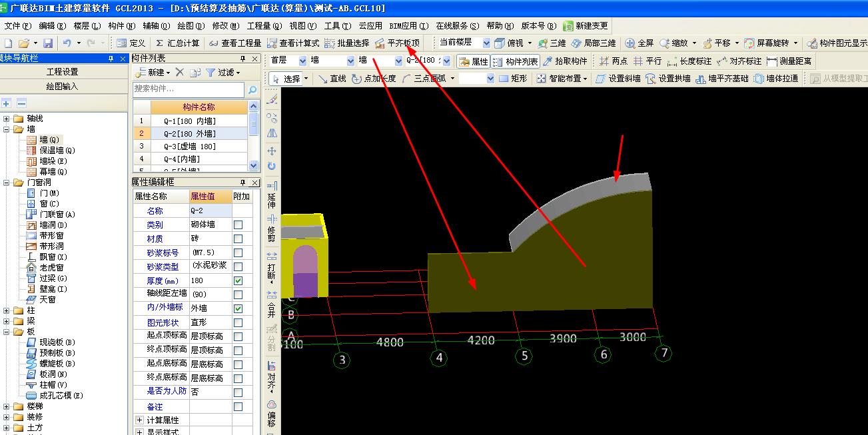868x435 pixels.
Task: Open the 俯视 view dropdown arrow
Action: [x=530, y=43]
